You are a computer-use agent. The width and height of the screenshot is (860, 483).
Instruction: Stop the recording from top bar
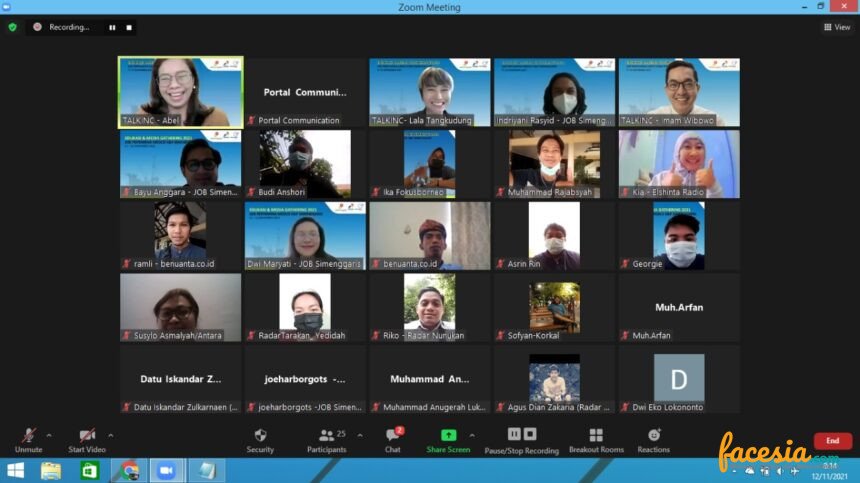(x=129, y=27)
